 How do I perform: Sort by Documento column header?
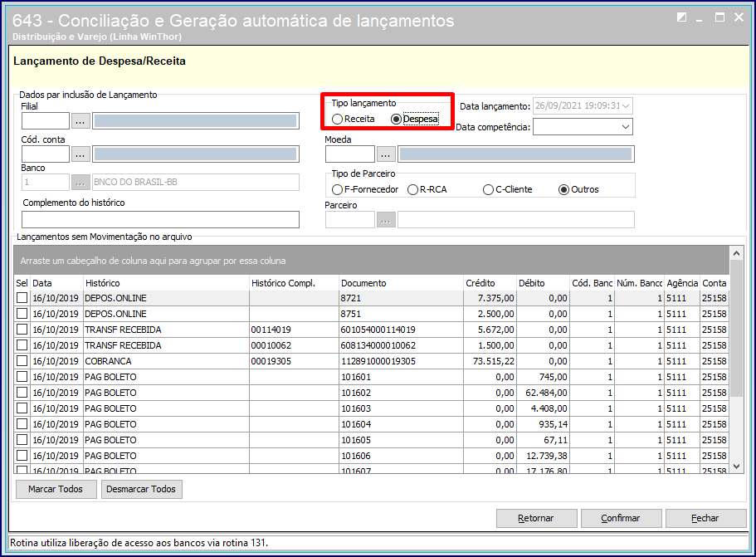[x=401, y=283]
